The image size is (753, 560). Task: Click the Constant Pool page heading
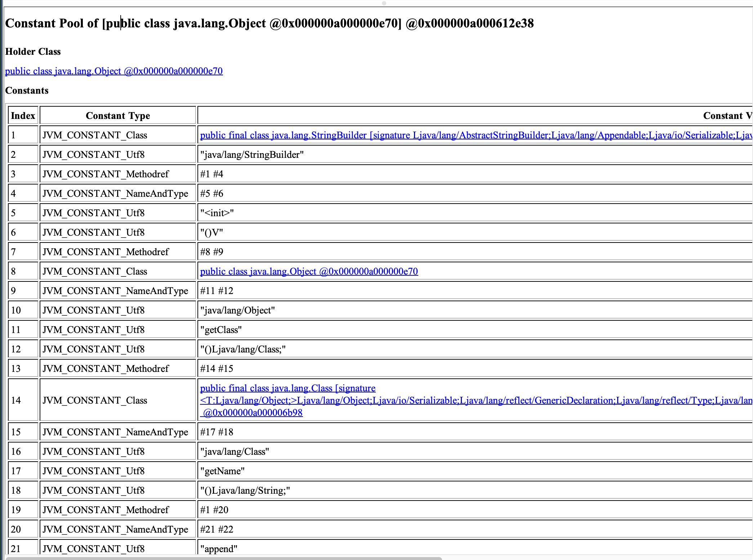(x=269, y=23)
